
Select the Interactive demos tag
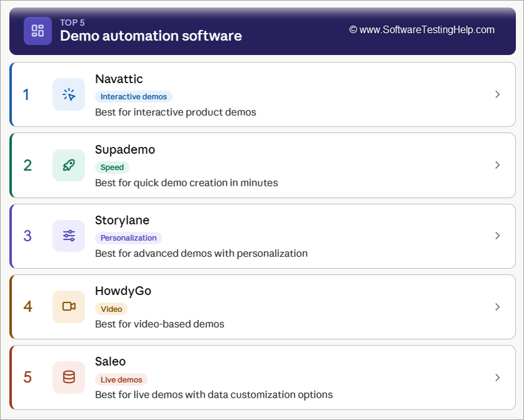[x=134, y=97]
